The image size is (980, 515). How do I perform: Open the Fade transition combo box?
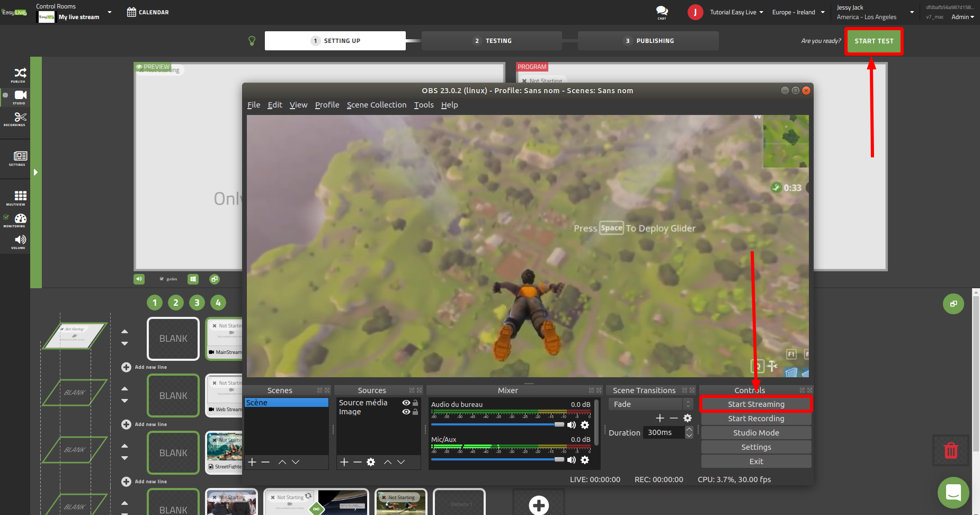tap(651, 404)
